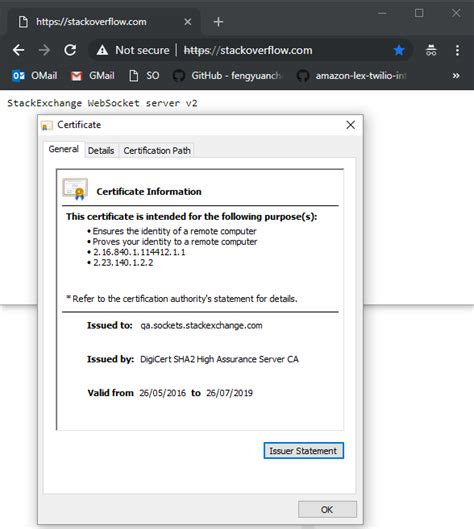Open the GitHub - fengyuanch bookmark

click(226, 76)
